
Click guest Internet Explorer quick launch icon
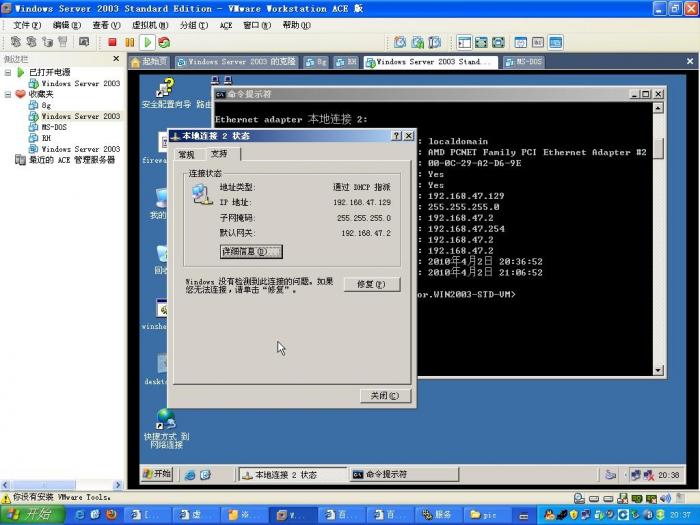pos(190,475)
